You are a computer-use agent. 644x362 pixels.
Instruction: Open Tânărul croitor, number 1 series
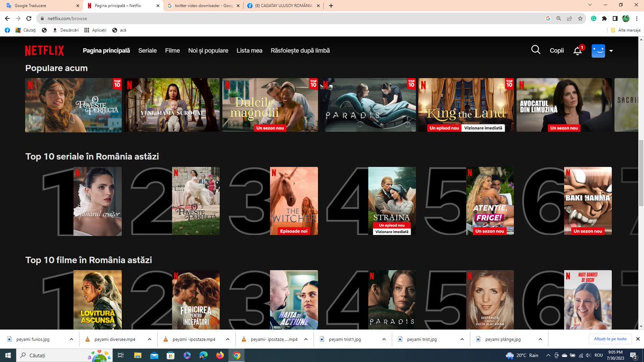click(98, 201)
